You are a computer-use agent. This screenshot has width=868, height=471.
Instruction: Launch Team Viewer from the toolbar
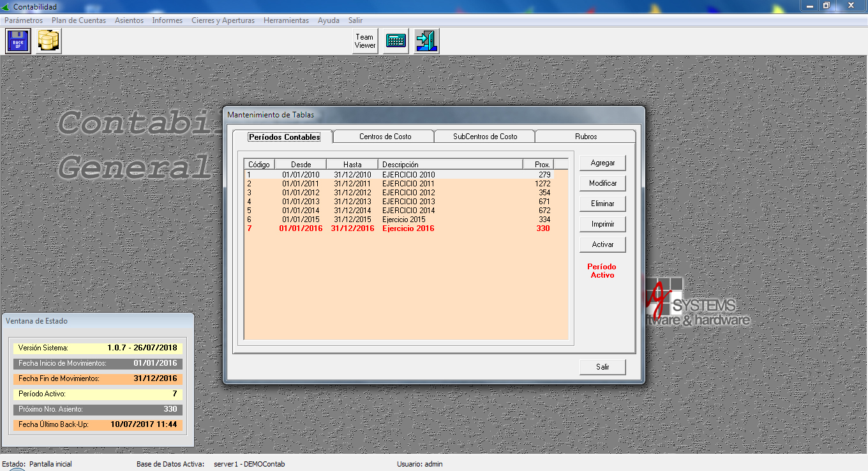pos(365,41)
